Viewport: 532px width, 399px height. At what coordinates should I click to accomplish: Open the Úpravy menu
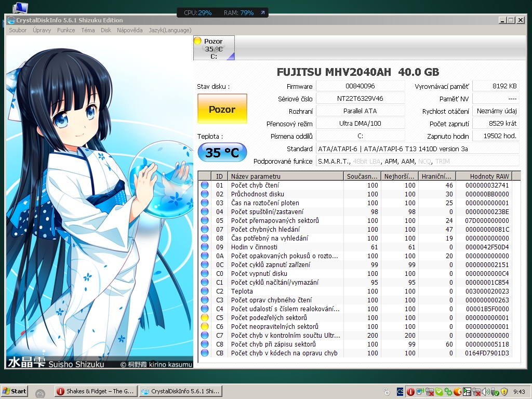click(x=42, y=30)
